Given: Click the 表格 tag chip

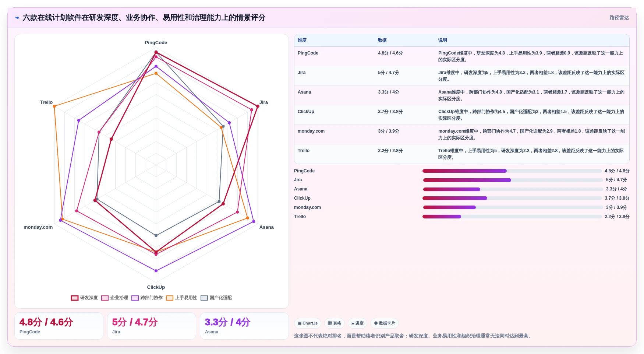Looking at the screenshot, I should pos(335,323).
